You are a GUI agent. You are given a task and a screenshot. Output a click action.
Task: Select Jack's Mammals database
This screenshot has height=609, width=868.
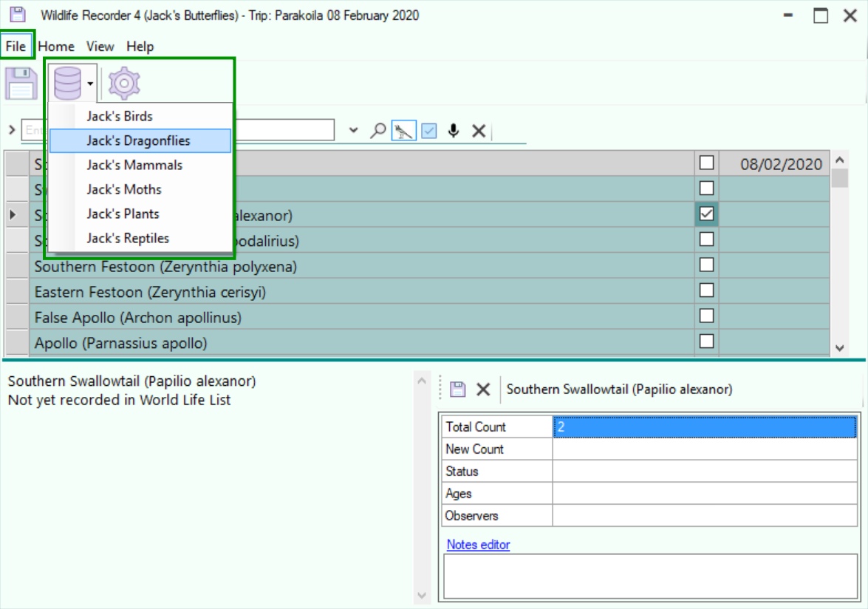pos(140,165)
